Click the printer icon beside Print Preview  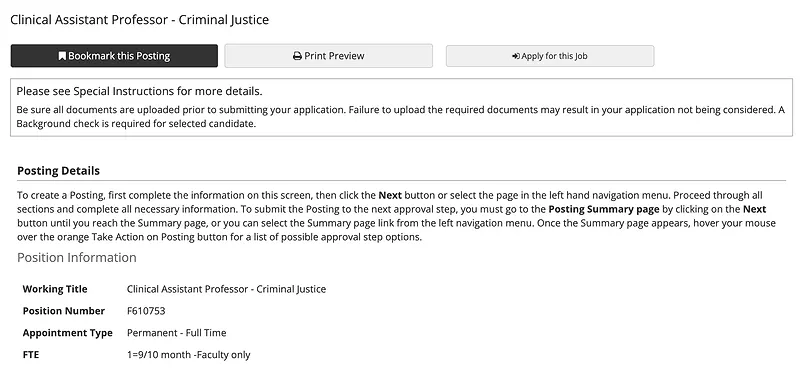pyautogui.click(x=297, y=56)
